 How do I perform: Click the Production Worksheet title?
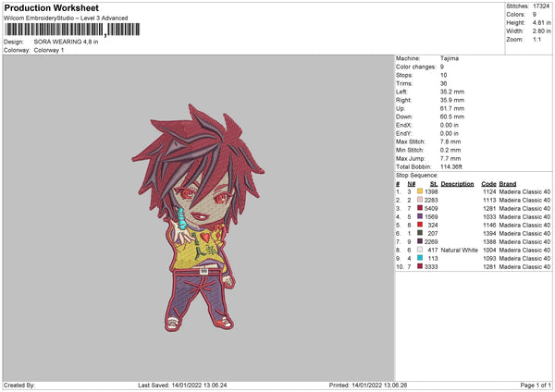pos(51,7)
